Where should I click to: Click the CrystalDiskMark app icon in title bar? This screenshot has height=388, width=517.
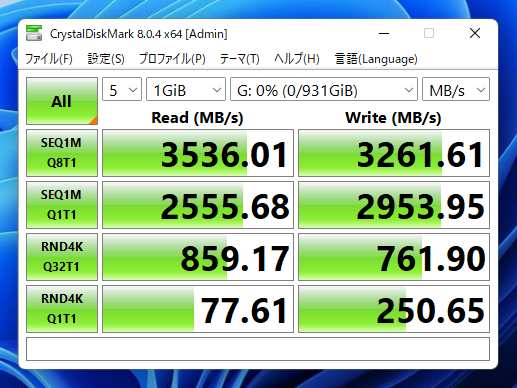click(34, 33)
